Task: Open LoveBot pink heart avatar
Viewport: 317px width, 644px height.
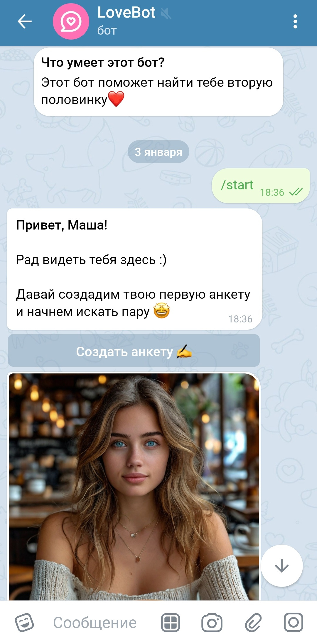Action: (71, 21)
